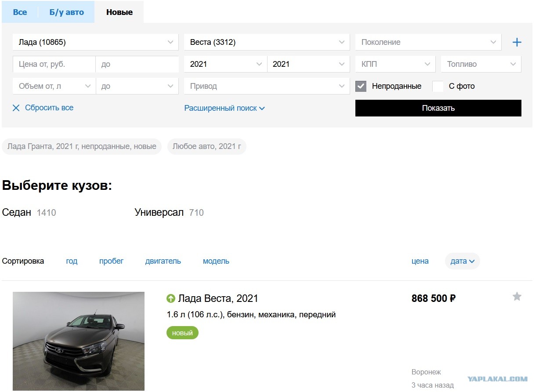This screenshot has width=539, height=392.
Task: Click the Цена от, руб. input field
Action: click(x=54, y=64)
